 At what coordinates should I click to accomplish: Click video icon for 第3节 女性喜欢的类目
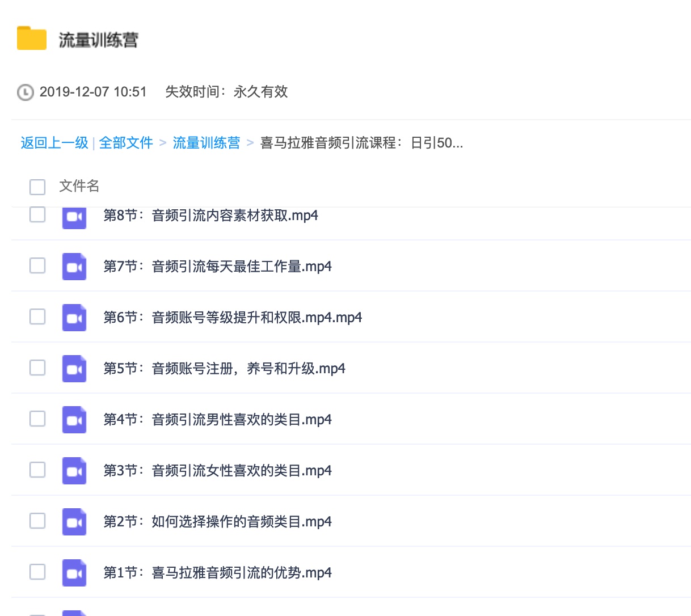coord(74,471)
